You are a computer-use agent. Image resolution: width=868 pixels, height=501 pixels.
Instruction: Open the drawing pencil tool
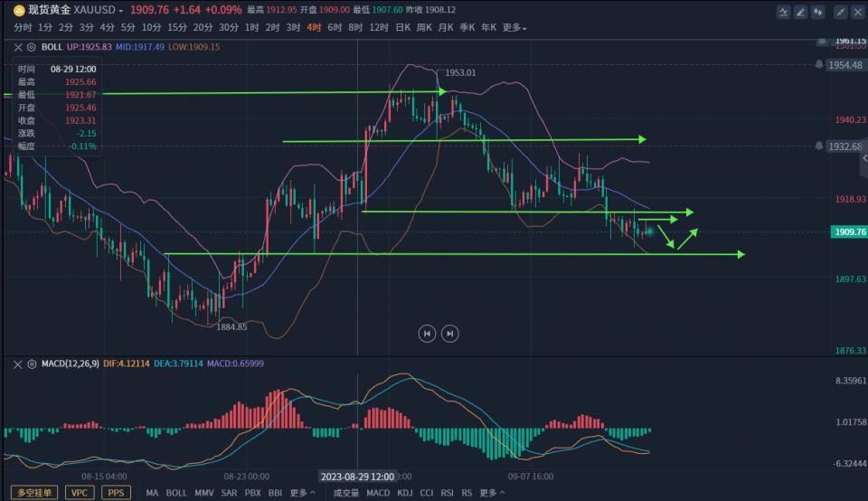point(800,12)
